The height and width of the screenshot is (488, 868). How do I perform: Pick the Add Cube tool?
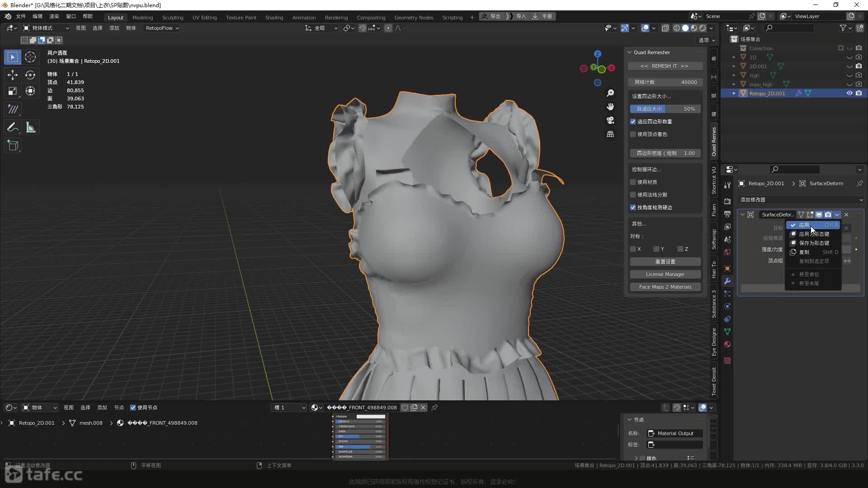click(13, 145)
